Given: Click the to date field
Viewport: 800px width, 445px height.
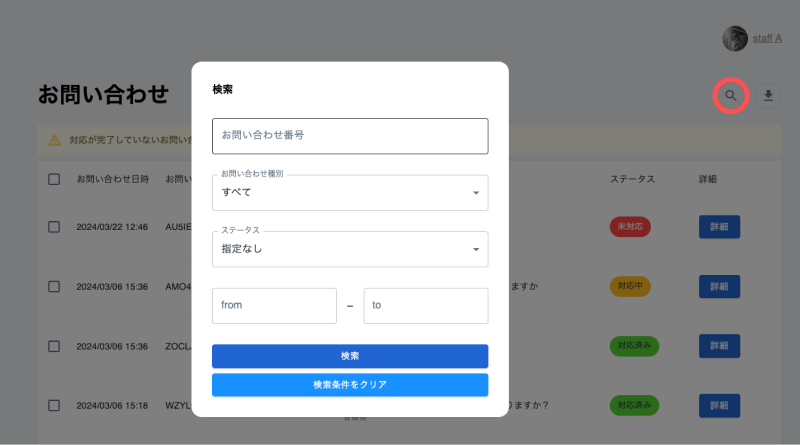Looking at the screenshot, I should pos(426,306).
